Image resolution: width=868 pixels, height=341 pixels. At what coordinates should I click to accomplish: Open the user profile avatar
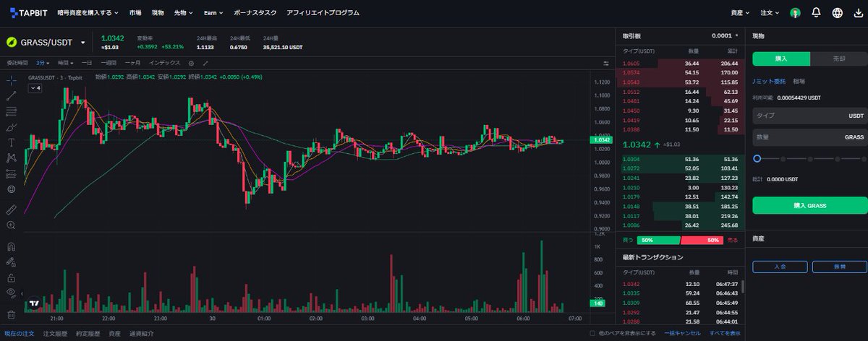coord(795,13)
